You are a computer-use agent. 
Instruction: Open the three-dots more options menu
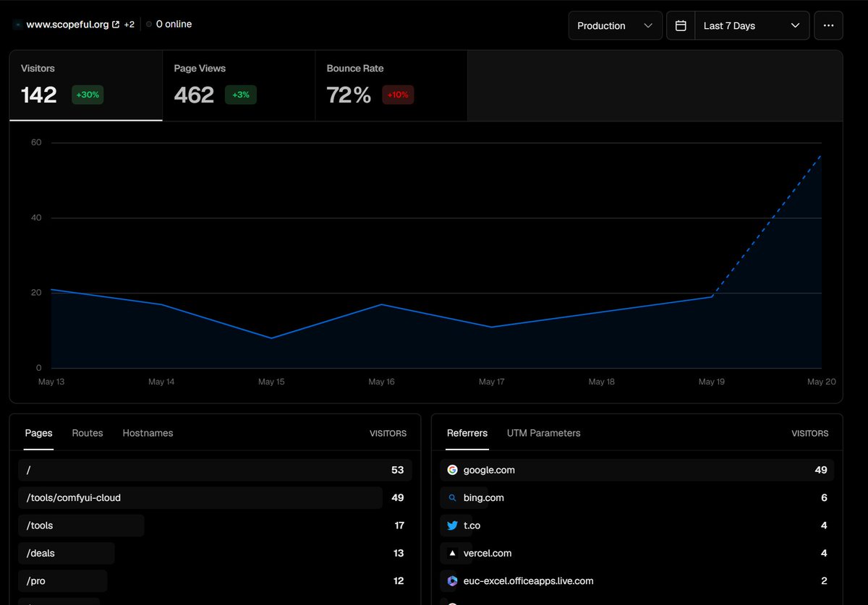[x=828, y=25]
